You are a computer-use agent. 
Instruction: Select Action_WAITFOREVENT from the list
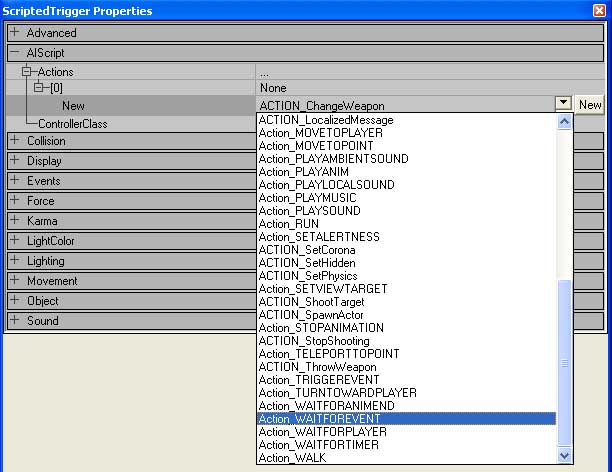319,419
